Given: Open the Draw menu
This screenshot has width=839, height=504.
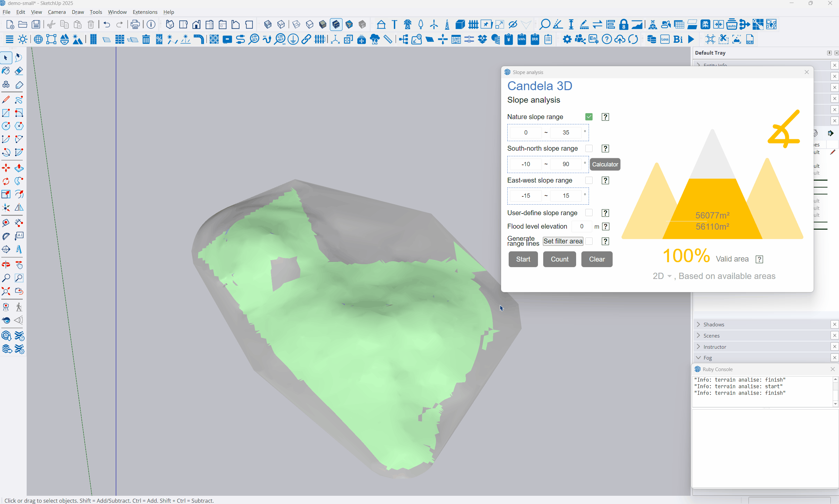Looking at the screenshot, I should [78, 12].
